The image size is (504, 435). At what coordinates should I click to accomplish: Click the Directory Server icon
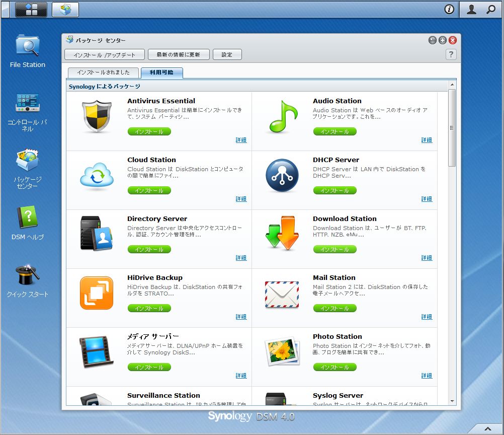(97, 233)
